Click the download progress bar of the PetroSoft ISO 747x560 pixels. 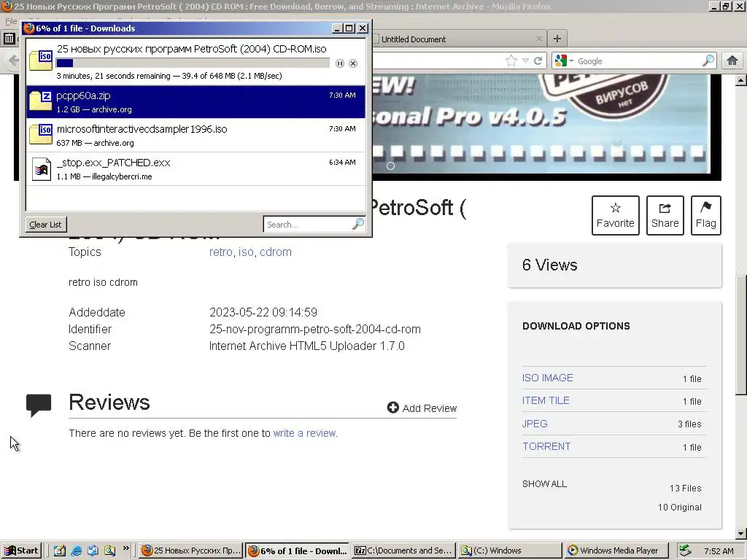point(193,63)
